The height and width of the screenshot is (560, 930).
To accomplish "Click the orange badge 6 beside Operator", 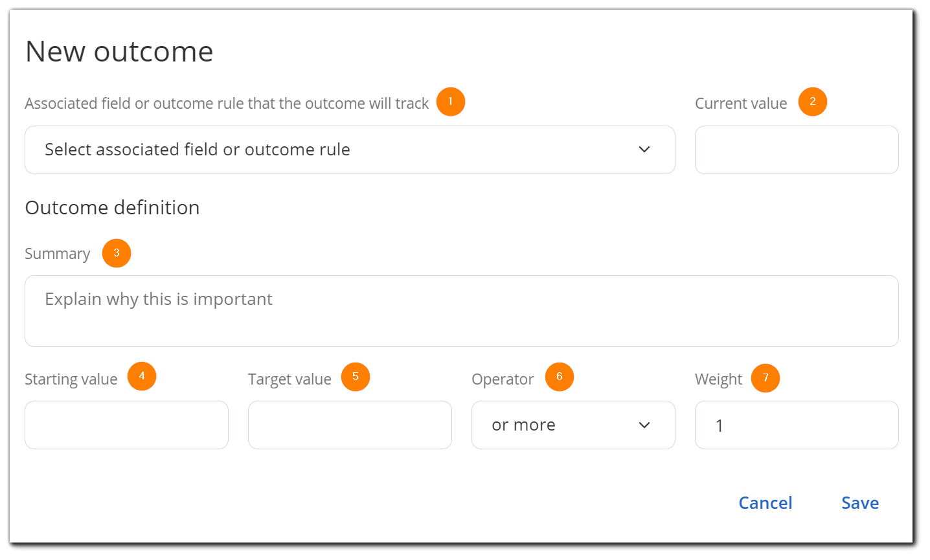I will coord(560,376).
